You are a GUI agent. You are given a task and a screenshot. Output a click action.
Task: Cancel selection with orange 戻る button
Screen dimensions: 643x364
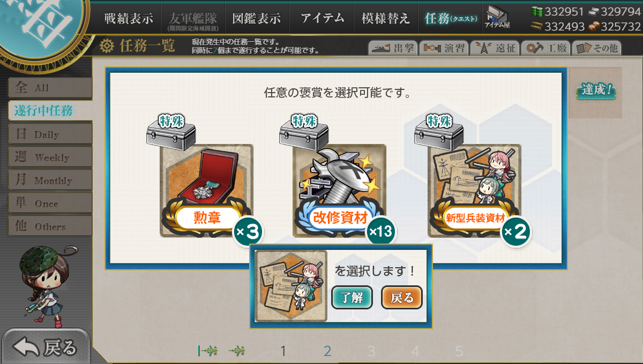[x=402, y=298]
